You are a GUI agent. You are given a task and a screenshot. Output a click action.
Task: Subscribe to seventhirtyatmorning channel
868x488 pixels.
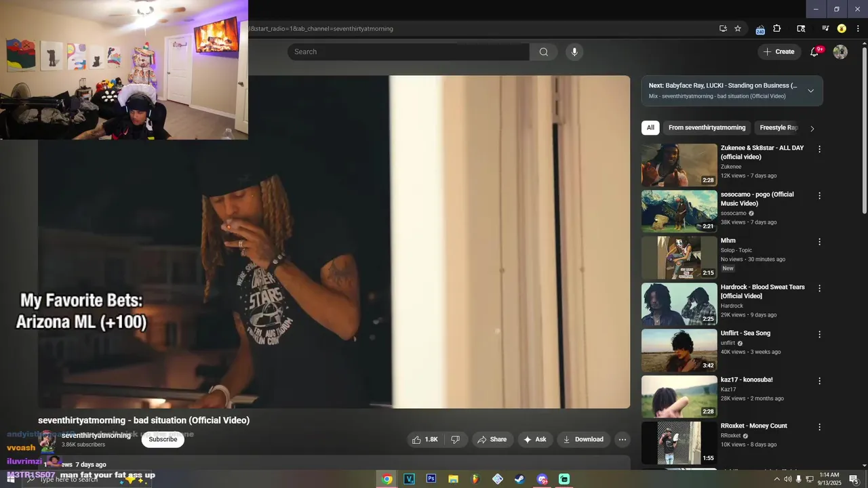(x=163, y=439)
